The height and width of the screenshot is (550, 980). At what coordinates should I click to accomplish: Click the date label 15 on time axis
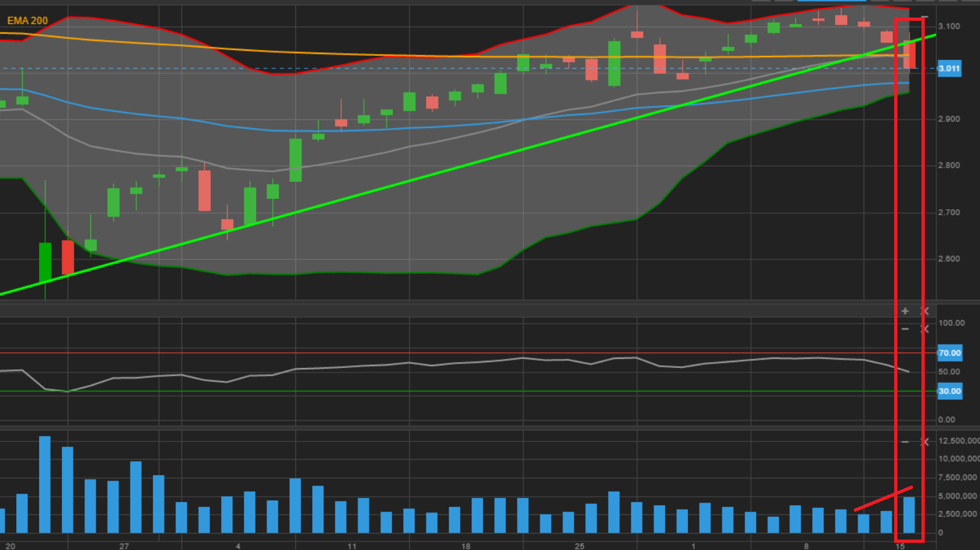[900, 546]
